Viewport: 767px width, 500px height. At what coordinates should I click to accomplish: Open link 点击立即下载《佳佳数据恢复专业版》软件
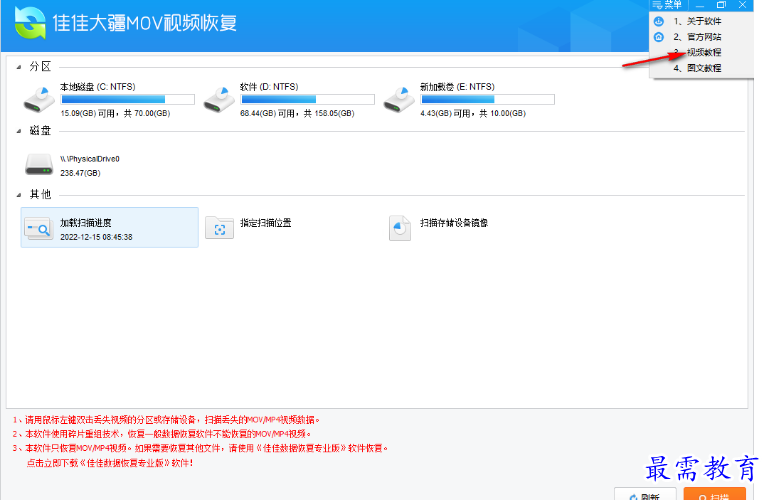coord(110,463)
